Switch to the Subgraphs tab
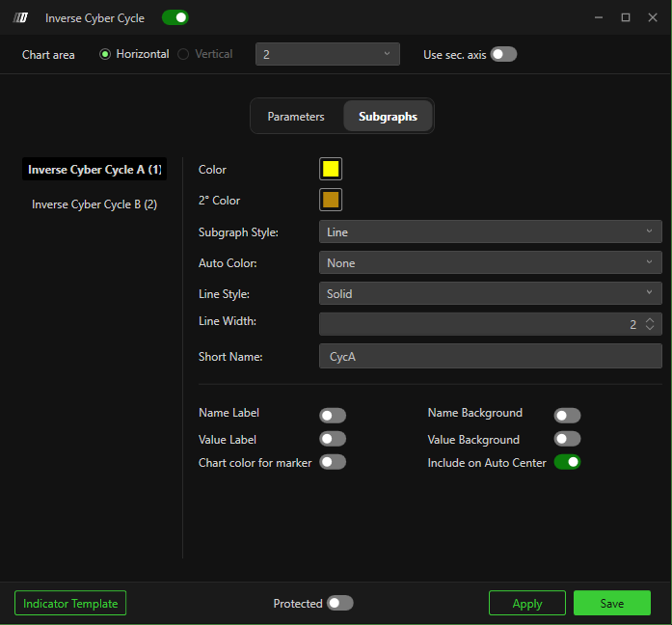 pos(388,117)
